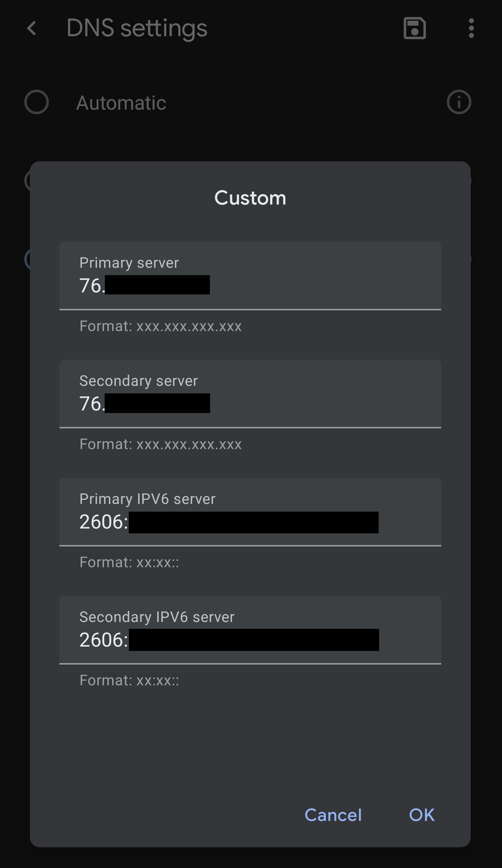The height and width of the screenshot is (868, 502).
Task: Click format hint under Secondary IPV6 server
Action: point(129,680)
